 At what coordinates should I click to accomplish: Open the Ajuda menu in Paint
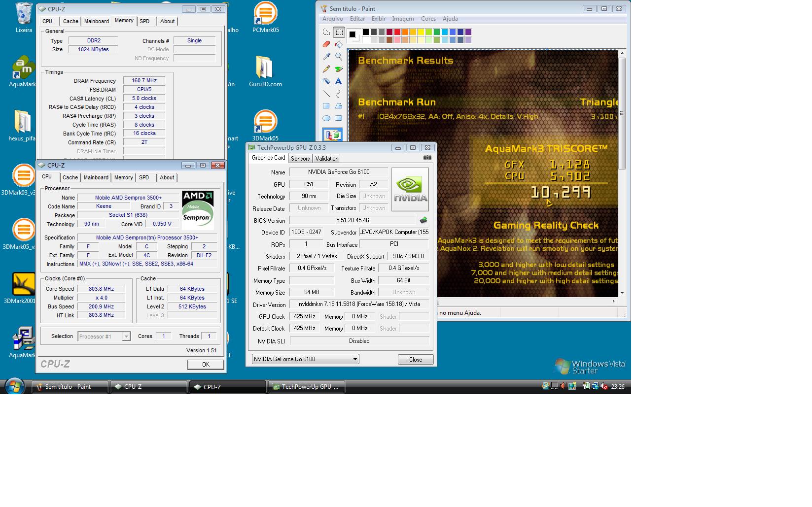[450, 19]
